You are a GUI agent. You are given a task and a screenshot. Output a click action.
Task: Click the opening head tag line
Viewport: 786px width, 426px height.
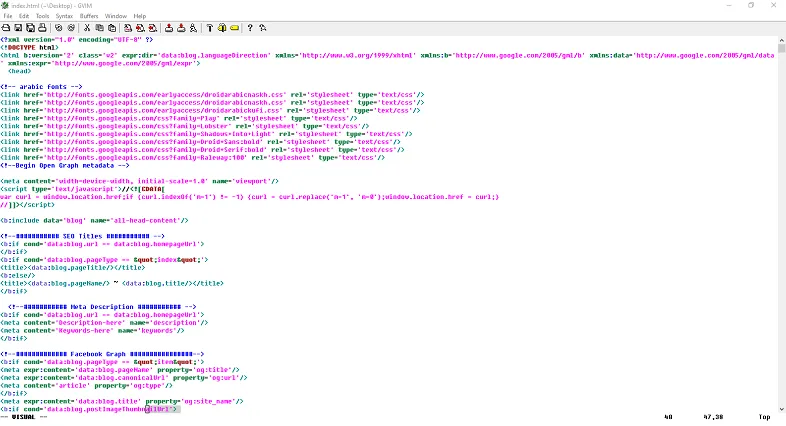[20, 71]
